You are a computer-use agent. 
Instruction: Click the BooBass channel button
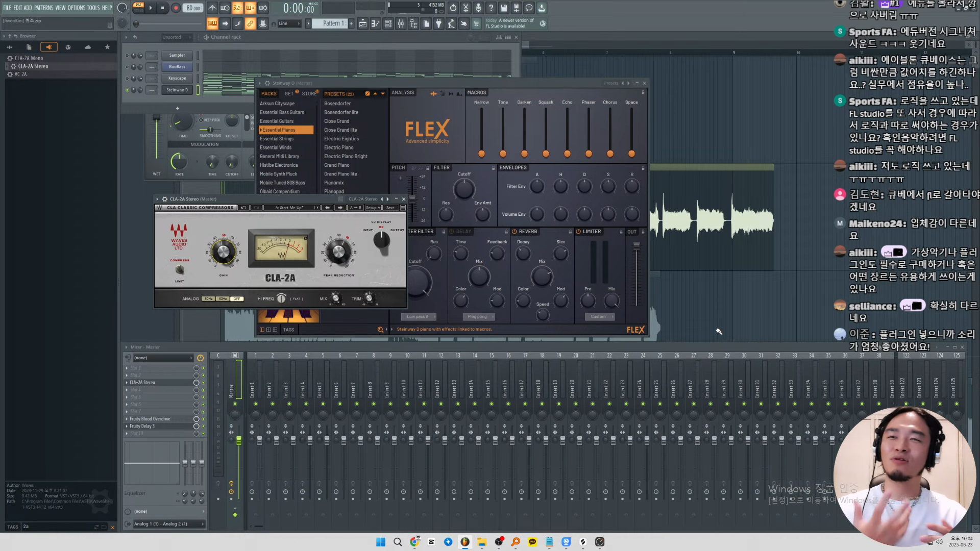pos(177,67)
